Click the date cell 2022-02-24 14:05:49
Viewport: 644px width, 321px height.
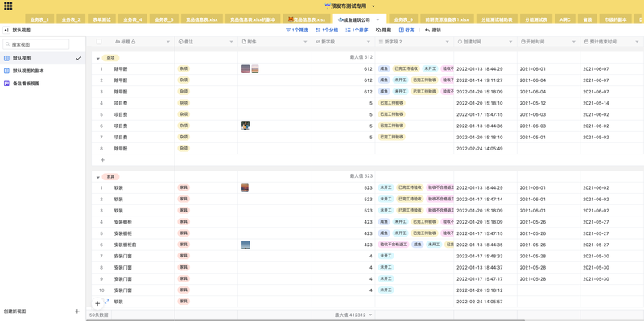(x=485, y=149)
